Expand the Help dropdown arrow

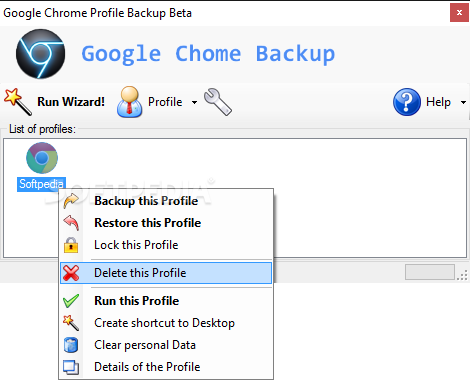[x=463, y=102]
